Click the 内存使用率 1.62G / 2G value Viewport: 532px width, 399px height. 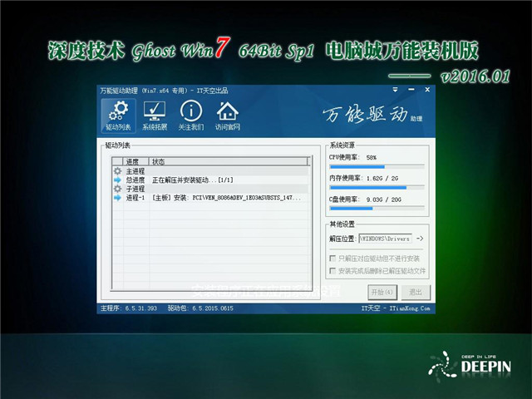point(382,178)
